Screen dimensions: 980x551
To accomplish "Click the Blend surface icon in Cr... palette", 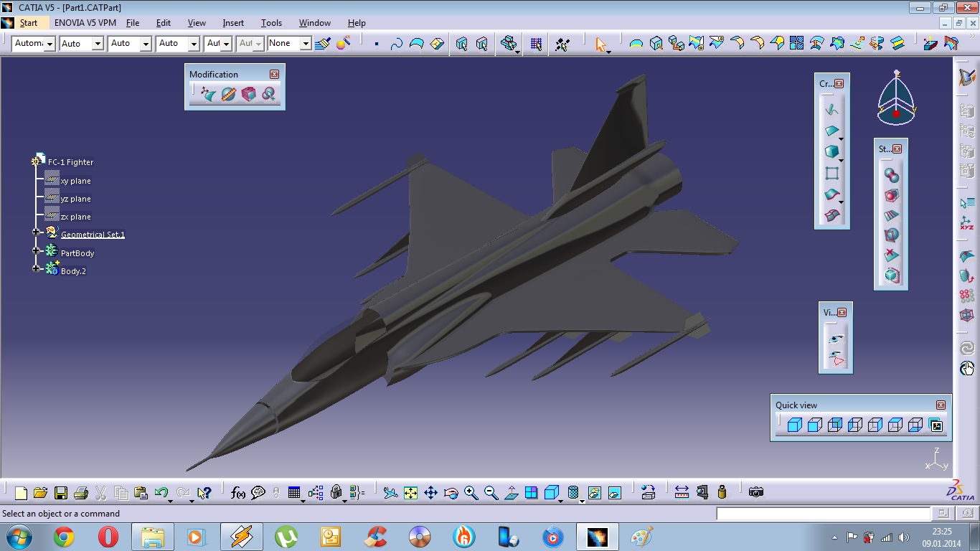I will click(831, 194).
